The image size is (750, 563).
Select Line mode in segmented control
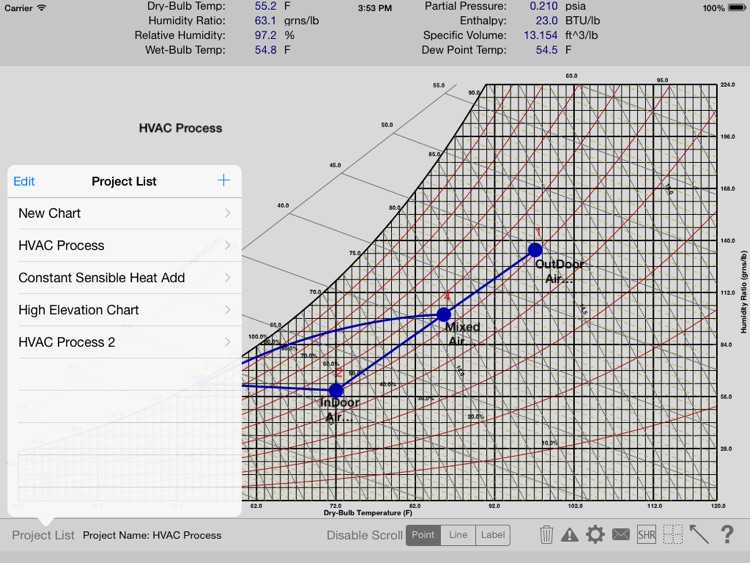tap(458, 535)
